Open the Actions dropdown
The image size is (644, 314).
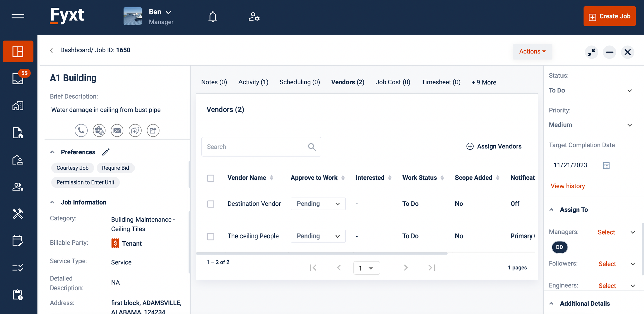[532, 51]
